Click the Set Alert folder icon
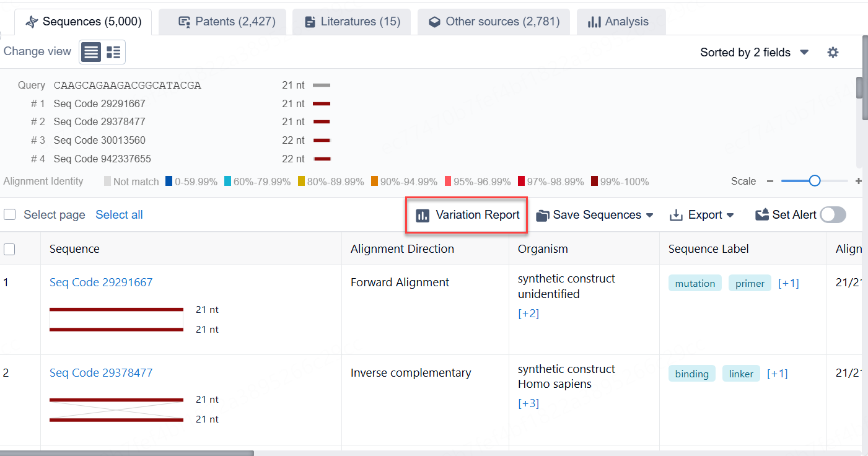Viewport: 868px width, 456px height. [761, 215]
